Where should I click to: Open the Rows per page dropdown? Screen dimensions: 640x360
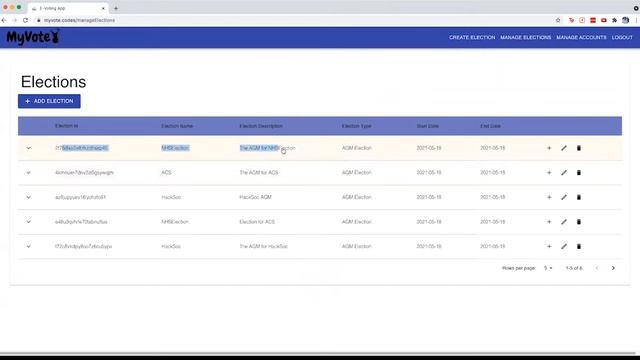(548, 268)
